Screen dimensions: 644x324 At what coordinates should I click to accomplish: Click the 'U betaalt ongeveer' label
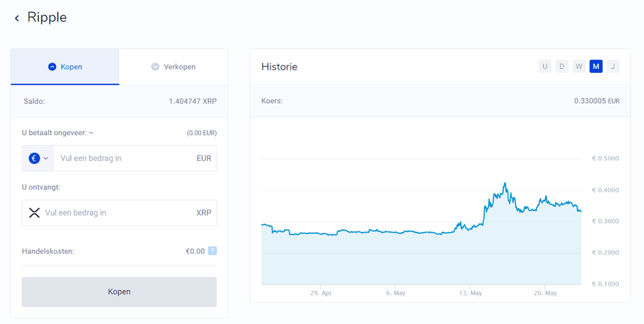pos(57,133)
